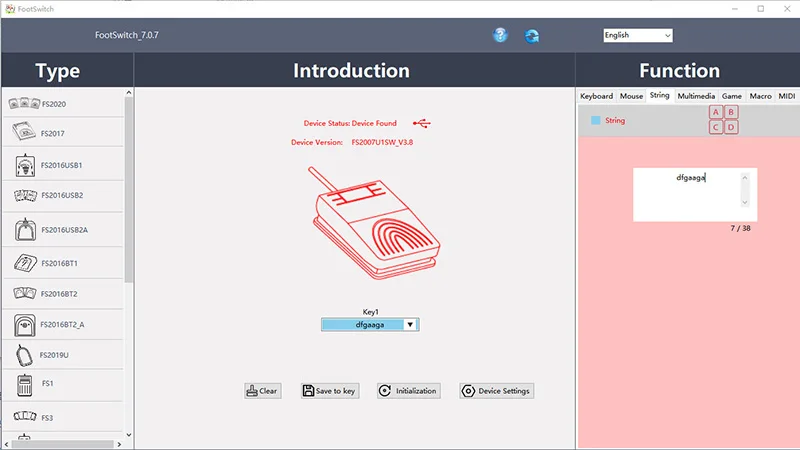Image resolution: width=800 pixels, height=450 pixels.
Task: Open the Macro tab
Action: [761, 96]
